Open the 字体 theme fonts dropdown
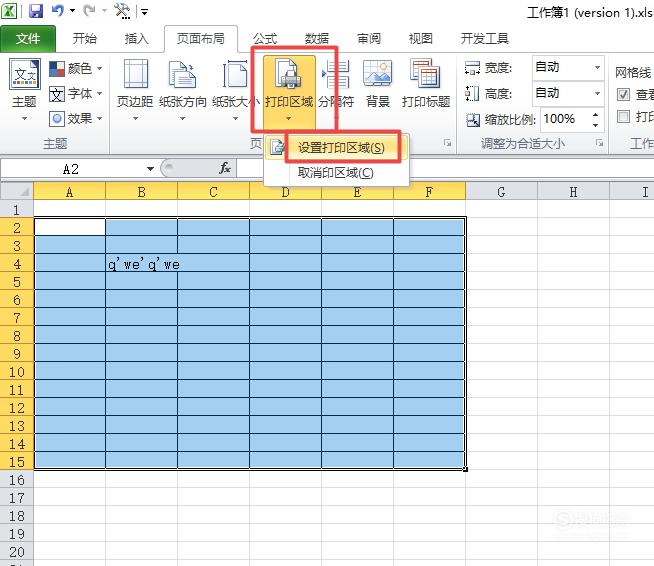The width and height of the screenshot is (654, 566). (75, 94)
